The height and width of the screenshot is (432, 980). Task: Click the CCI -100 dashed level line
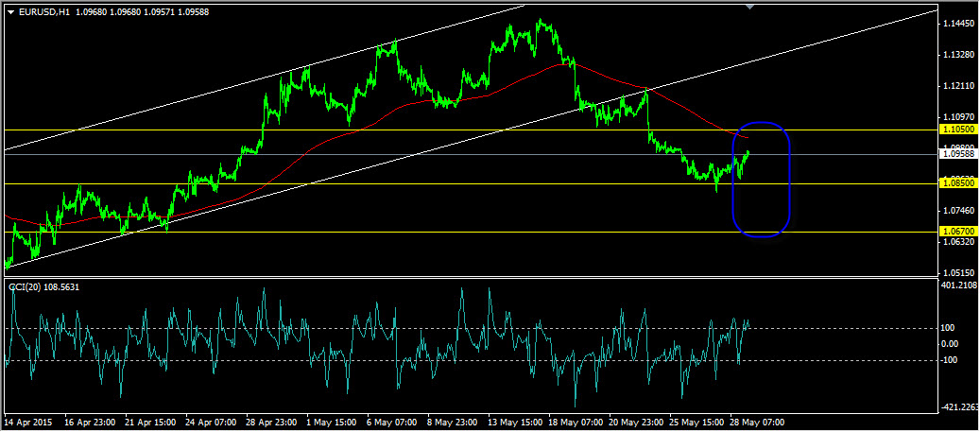469,360
